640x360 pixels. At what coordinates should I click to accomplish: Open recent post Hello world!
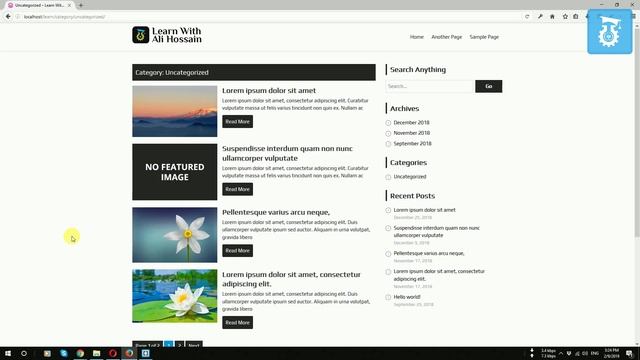[x=407, y=297]
